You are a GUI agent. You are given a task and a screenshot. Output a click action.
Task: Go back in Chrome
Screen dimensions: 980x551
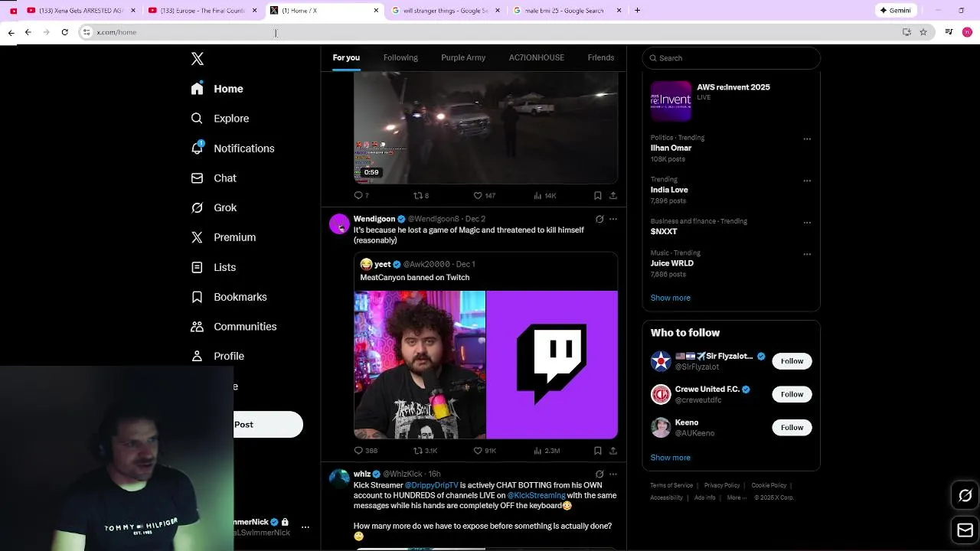tap(28, 32)
